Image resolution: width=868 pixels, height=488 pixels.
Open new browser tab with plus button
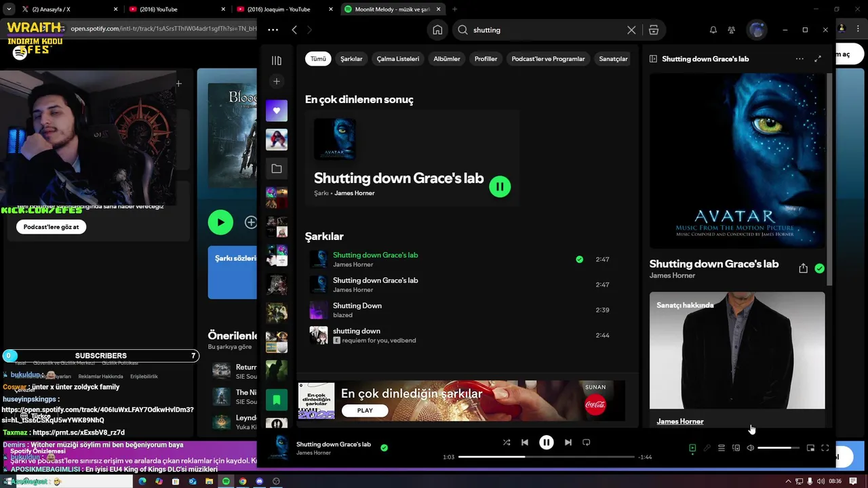click(x=454, y=9)
